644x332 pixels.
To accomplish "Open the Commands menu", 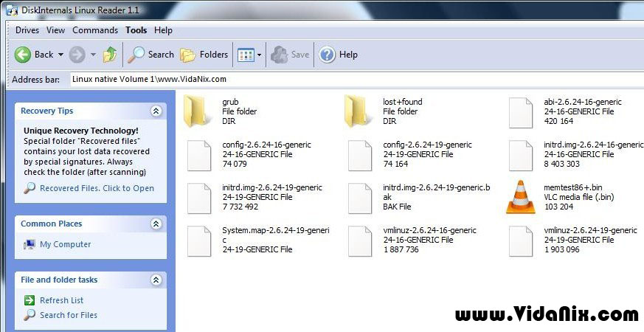I will point(95,30).
